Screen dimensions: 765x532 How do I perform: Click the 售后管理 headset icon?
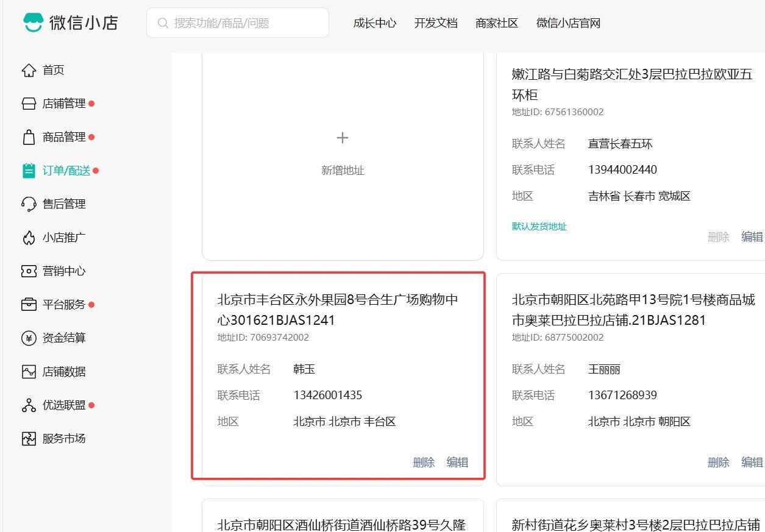point(29,204)
